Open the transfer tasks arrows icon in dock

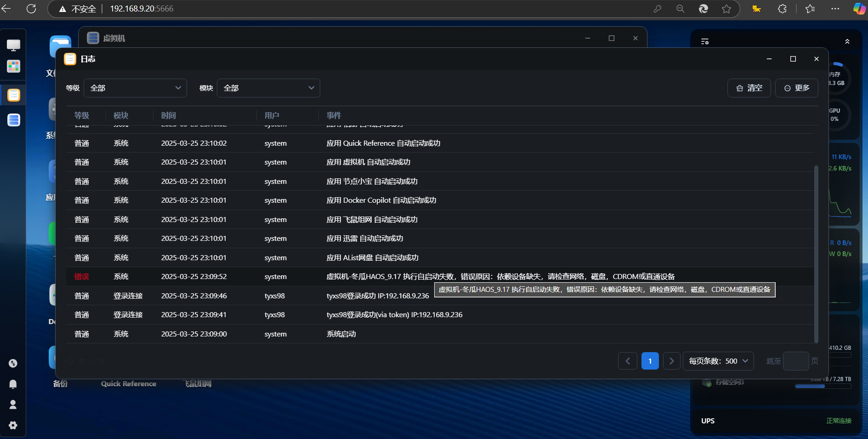coord(13,363)
